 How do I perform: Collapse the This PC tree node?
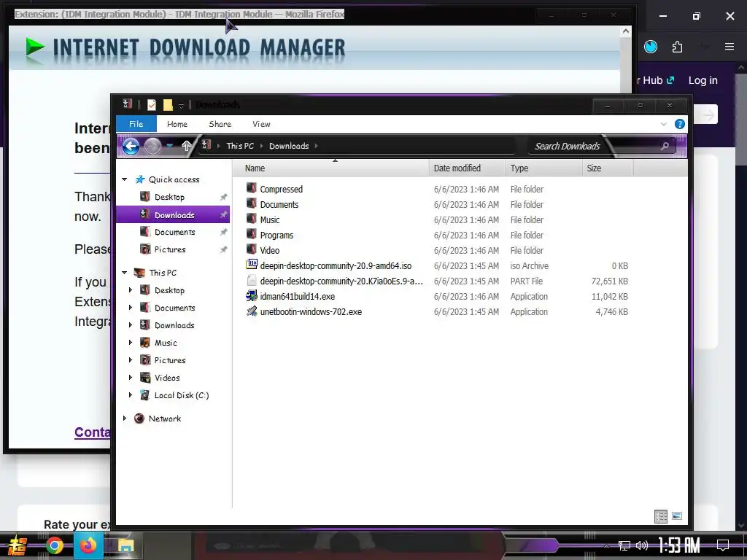tap(124, 273)
